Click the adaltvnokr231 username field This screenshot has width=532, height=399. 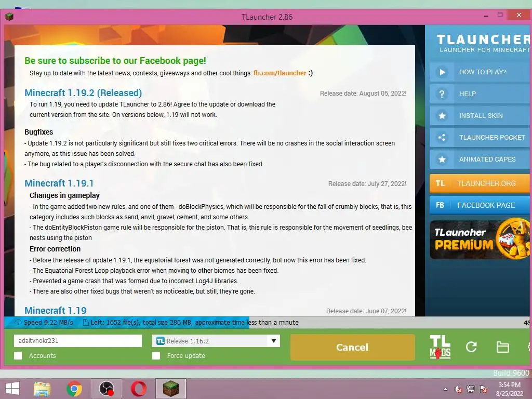(78, 341)
